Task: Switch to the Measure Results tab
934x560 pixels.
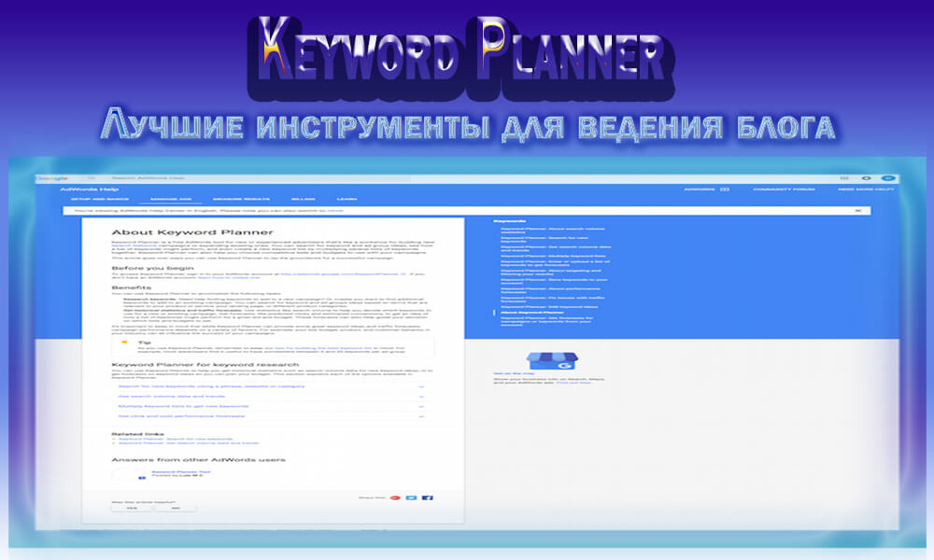Action: (x=241, y=199)
